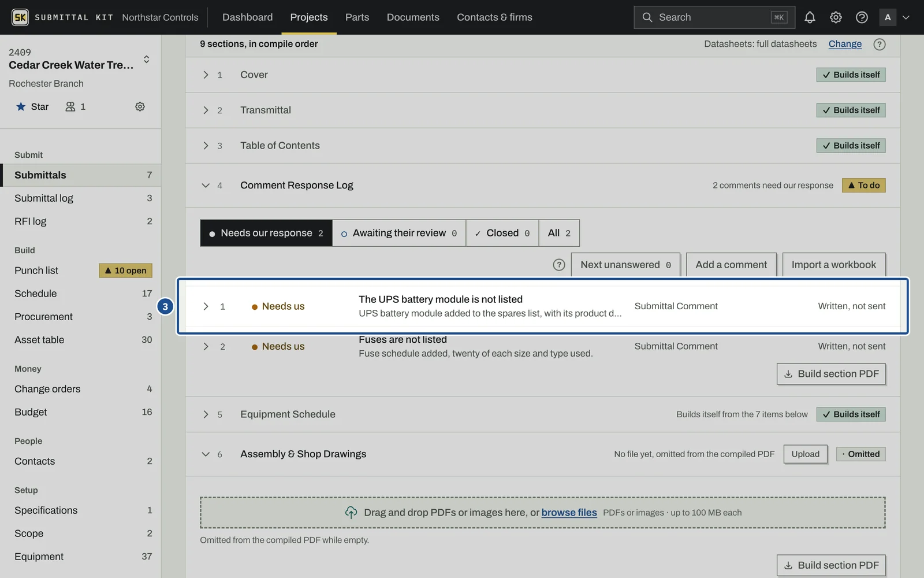The image size is (924, 578).
Task: Open the Parts tab
Action: pyautogui.click(x=357, y=17)
